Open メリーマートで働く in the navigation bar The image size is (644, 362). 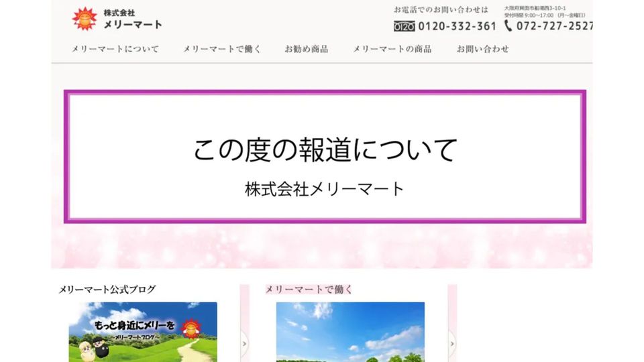coord(222,49)
